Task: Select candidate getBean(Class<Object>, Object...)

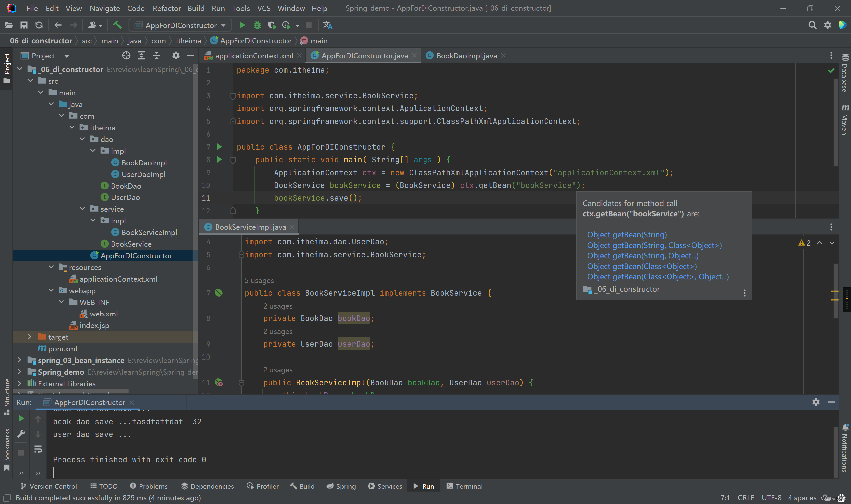Action: [x=658, y=277]
